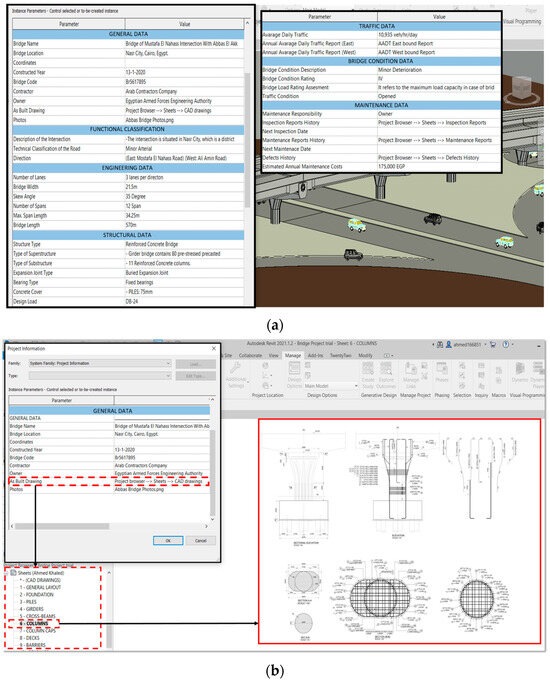Launch the Dynamo Player icon

(538, 369)
